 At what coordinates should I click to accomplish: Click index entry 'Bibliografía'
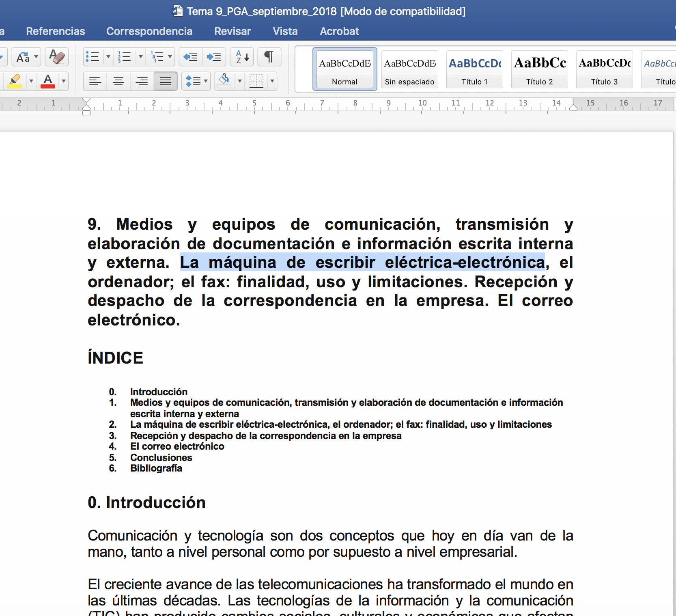(x=156, y=468)
